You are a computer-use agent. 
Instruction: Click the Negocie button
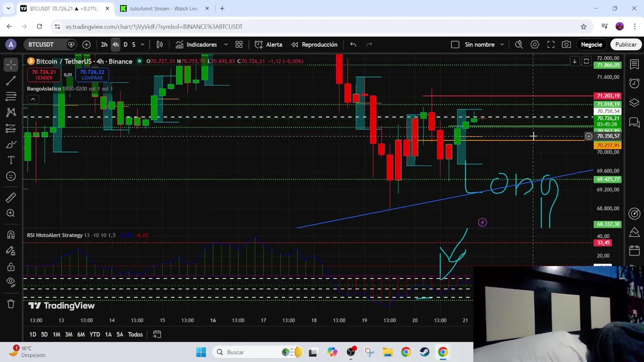click(x=592, y=45)
